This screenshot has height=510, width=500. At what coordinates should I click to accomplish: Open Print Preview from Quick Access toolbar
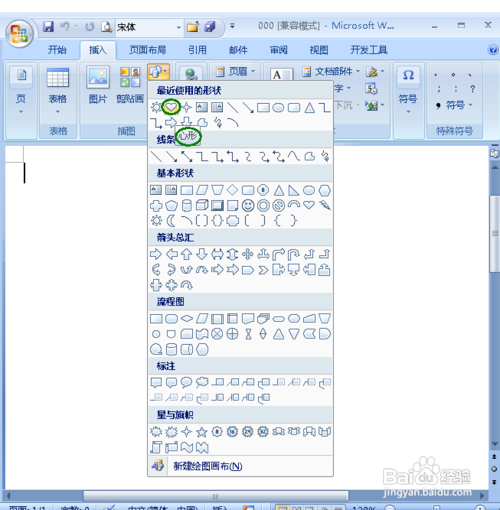[x=106, y=27]
